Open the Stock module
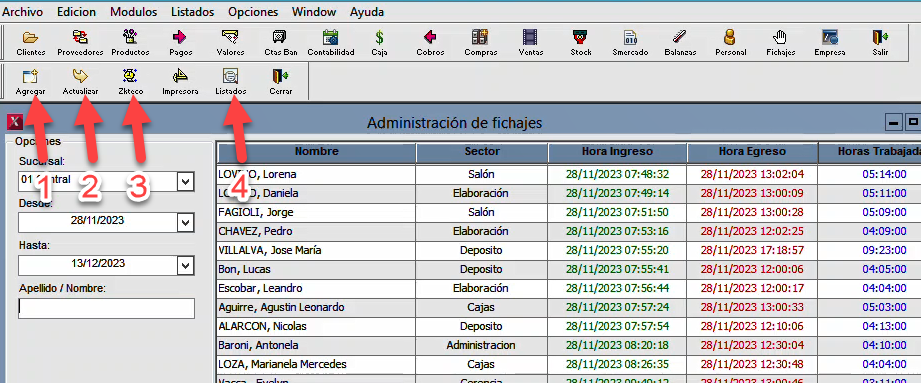The height and width of the screenshot is (383, 921). tap(580, 43)
